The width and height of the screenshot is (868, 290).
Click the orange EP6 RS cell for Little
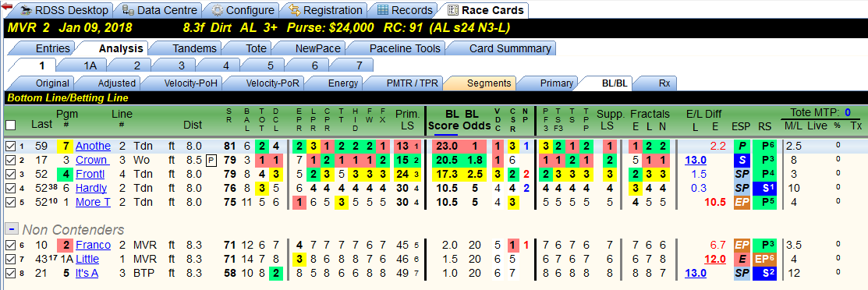(765, 259)
